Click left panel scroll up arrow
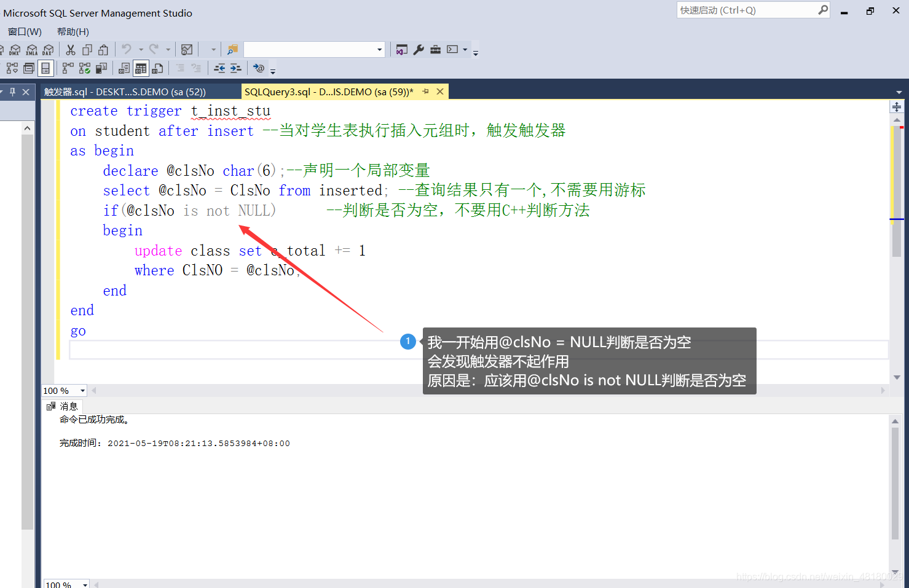 tap(27, 128)
